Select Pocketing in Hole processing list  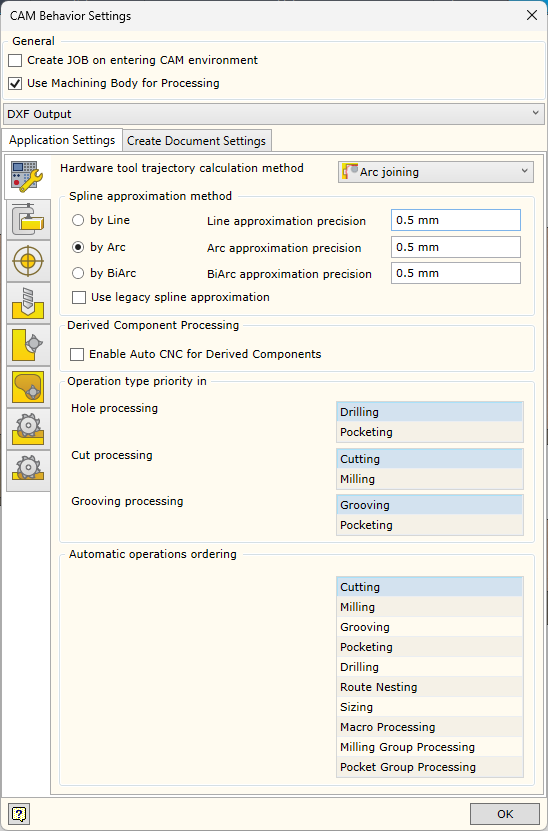pyautogui.click(x=430, y=432)
